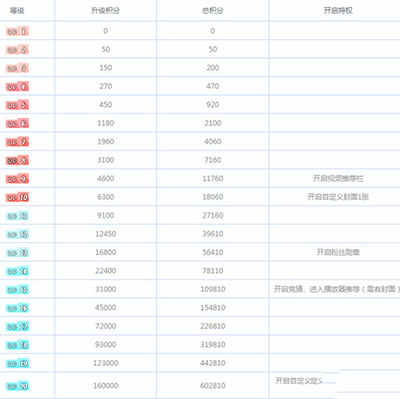This screenshot has height=399, width=400.
Task: Click the 16800 upgrade points cell
Action: (x=105, y=252)
